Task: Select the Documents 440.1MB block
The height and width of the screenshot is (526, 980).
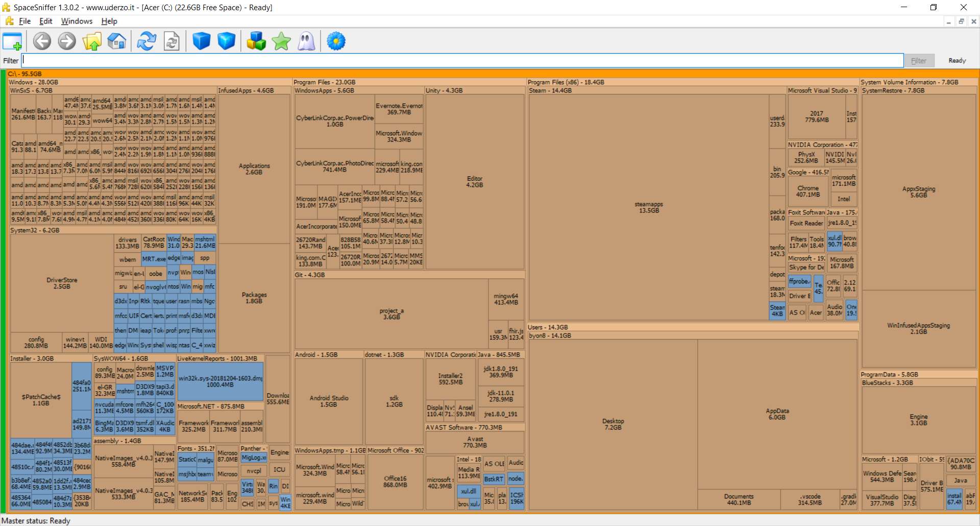Action: [739, 499]
